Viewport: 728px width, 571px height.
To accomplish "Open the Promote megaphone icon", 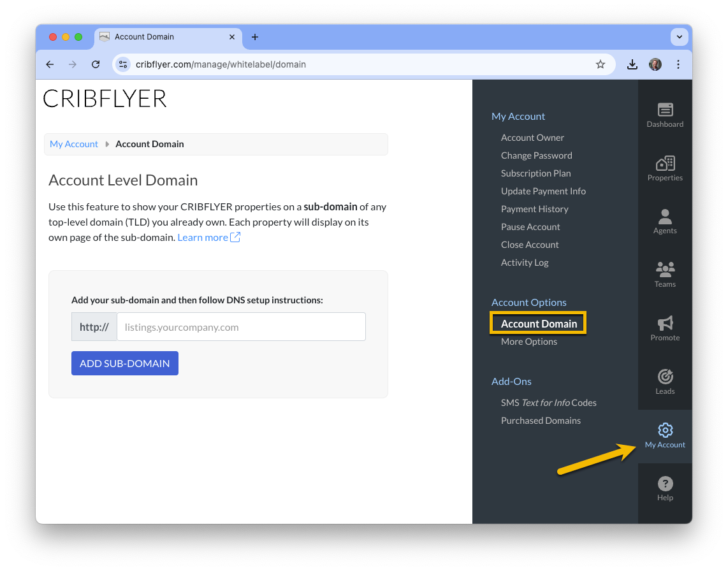I will [665, 323].
